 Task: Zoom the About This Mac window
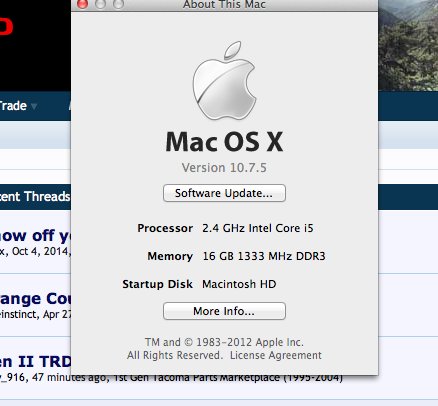[x=118, y=4]
